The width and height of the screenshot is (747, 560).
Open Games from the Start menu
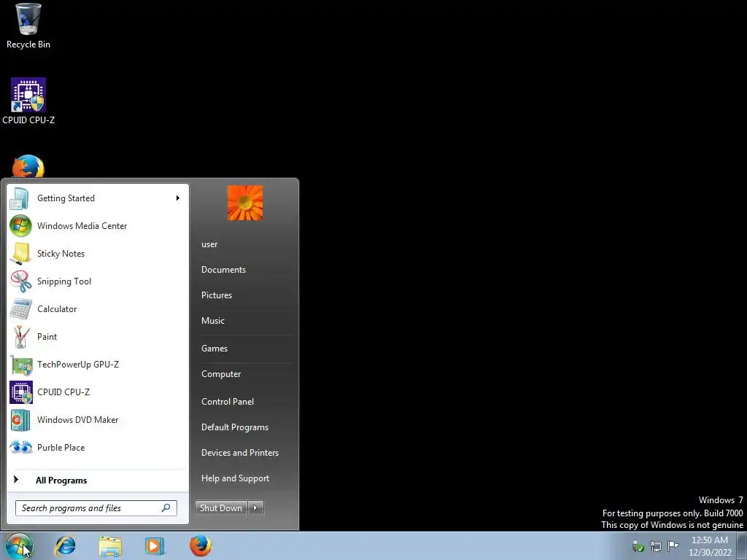point(214,349)
